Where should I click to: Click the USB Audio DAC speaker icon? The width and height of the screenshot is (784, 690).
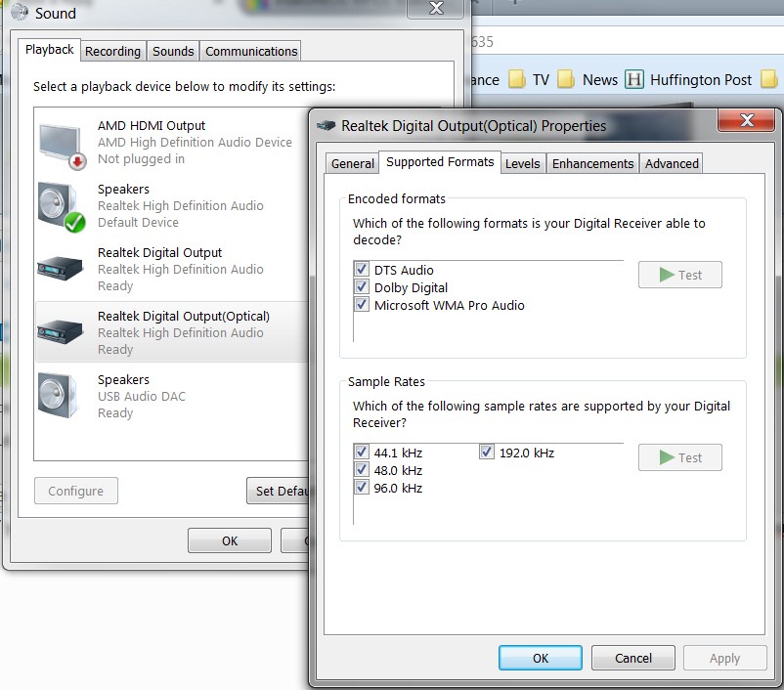tap(58, 396)
